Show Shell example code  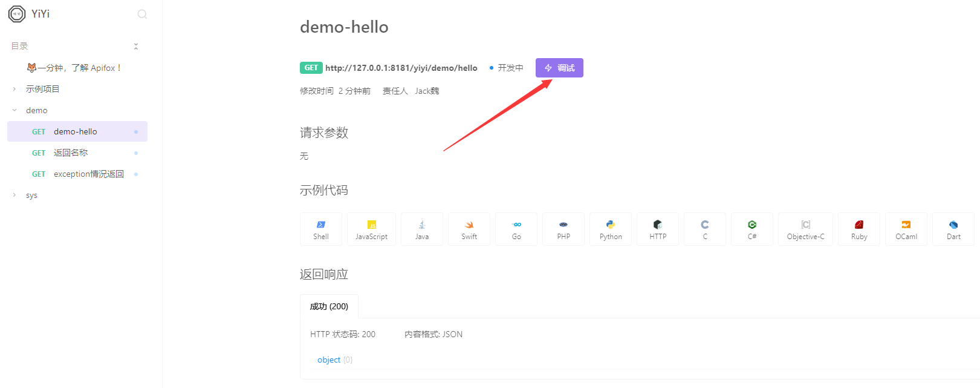point(321,229)
